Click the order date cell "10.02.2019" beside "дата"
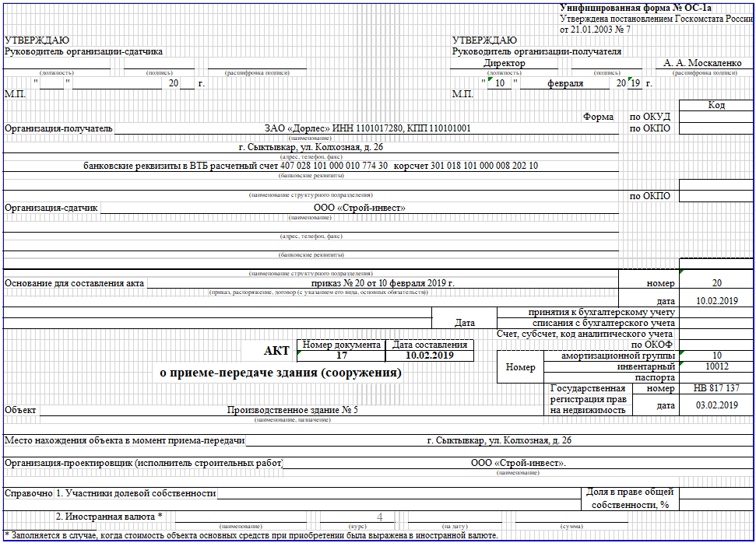 coord(716,301)
